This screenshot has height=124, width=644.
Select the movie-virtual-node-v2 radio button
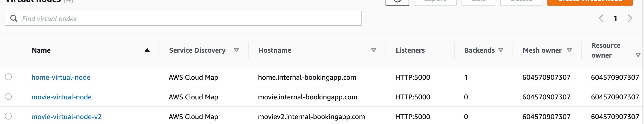pyautogui.click(x=8, y=116)
